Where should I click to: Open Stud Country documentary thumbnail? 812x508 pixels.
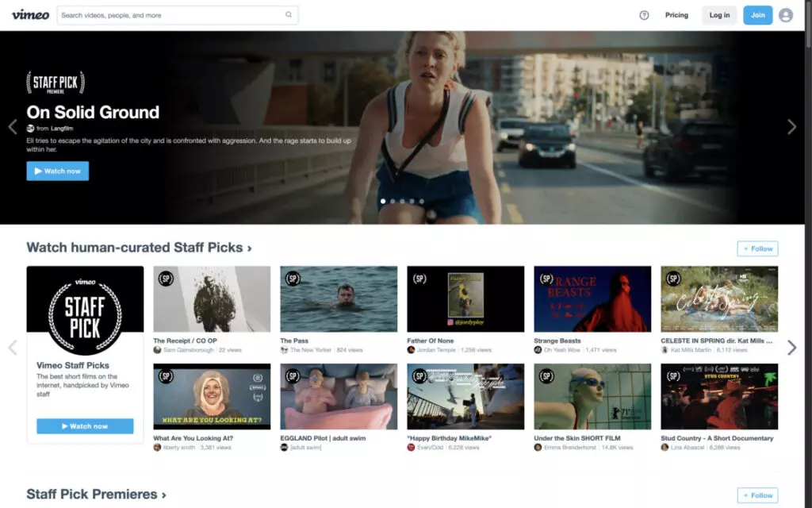pyautogui.click(x=719, y=397)
